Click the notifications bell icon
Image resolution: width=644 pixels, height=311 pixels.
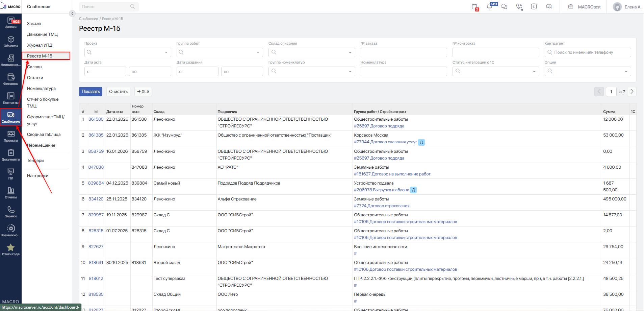click(x=489, y=7)
